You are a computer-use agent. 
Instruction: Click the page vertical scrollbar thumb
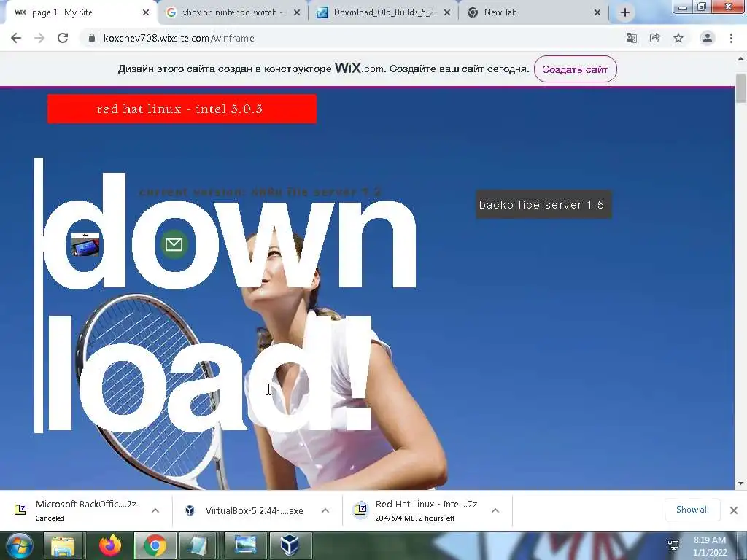[x=740, y=88]
